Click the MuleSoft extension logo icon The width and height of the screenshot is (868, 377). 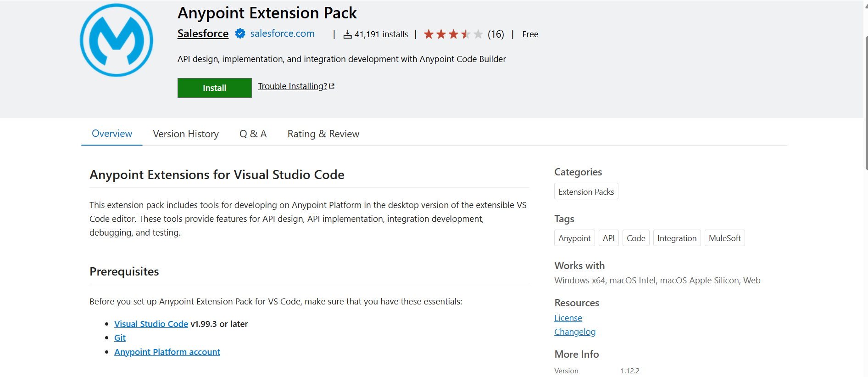[x=117, y=40]
